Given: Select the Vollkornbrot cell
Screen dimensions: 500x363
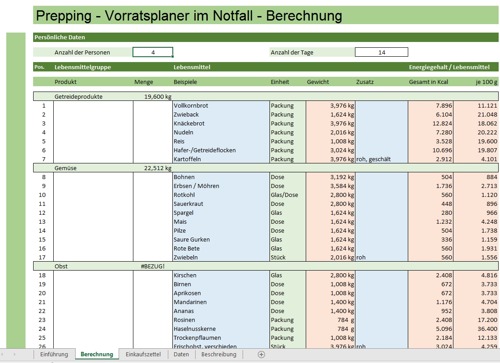Looking at the screenshot, I should [221, 105].
